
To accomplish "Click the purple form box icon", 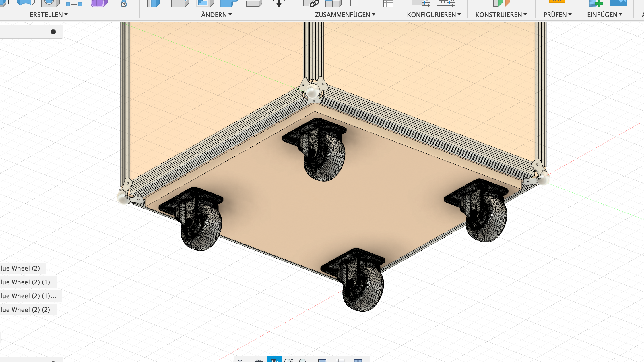I will tap(99, 3).
